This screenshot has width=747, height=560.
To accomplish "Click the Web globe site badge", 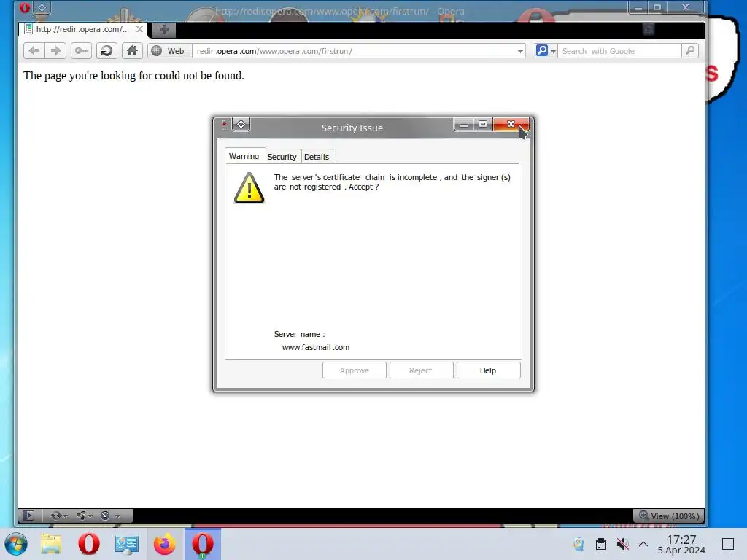I will coord(169,51).
